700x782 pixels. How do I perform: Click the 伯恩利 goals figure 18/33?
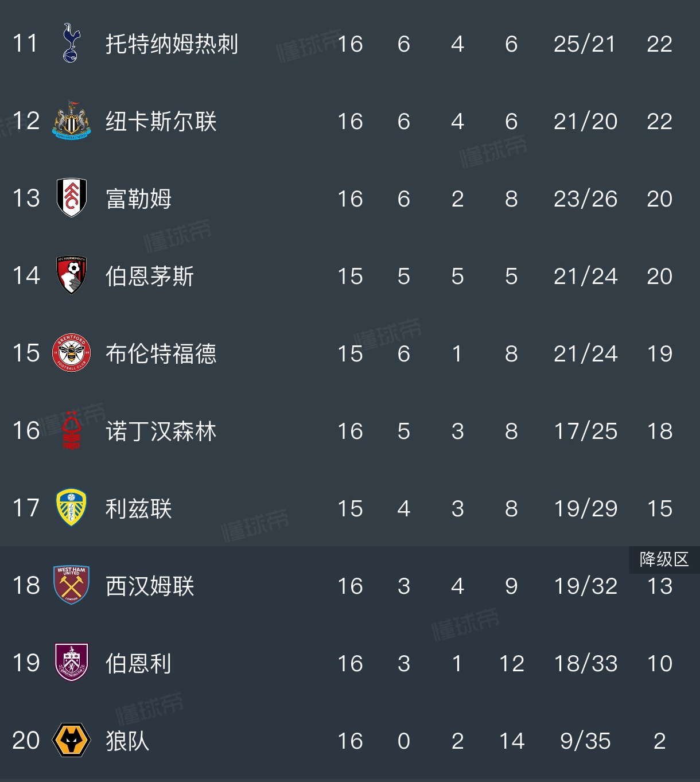click(x=585, y=663)
